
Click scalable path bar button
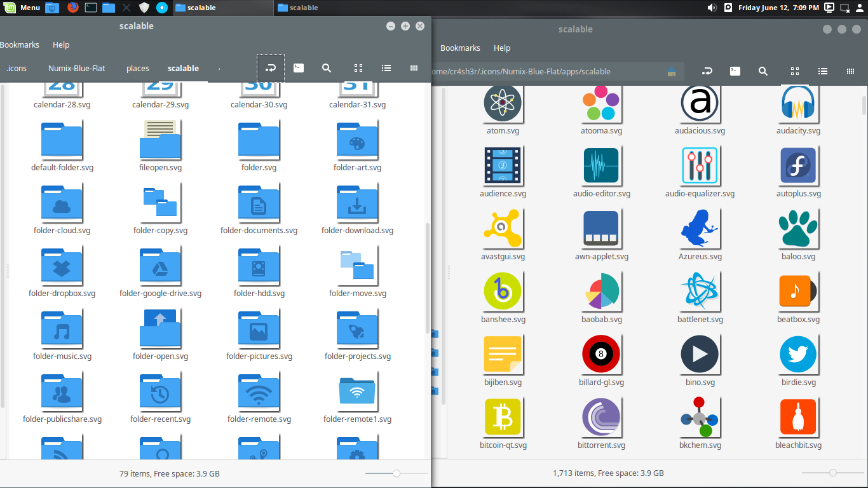click(x=183, y=68)
